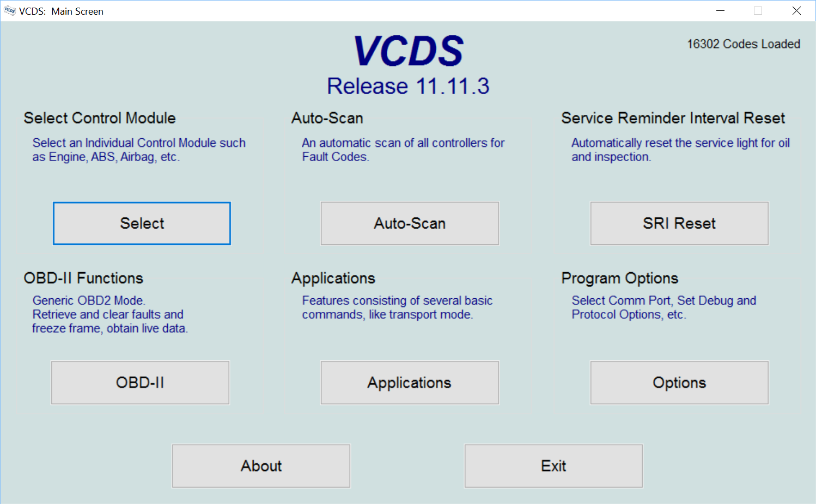Click the VCDS title bar icon
The image size is (816, 504).
10,11
